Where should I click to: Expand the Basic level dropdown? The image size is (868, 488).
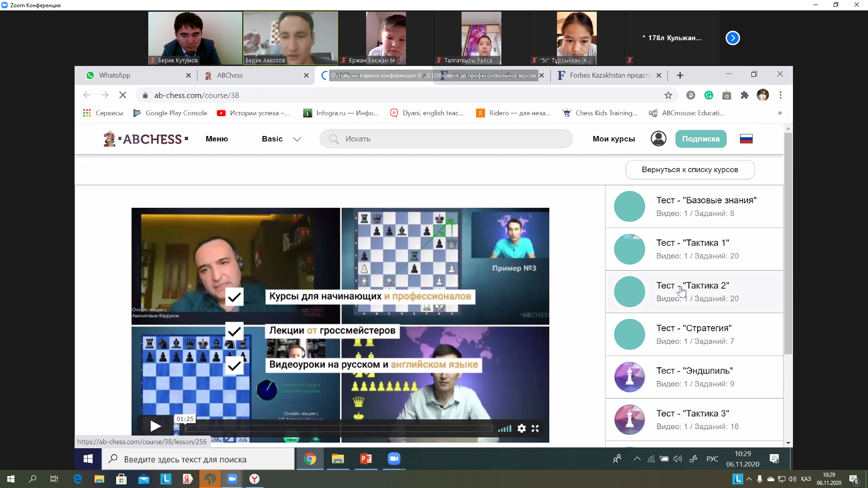(x=281, y=139)
